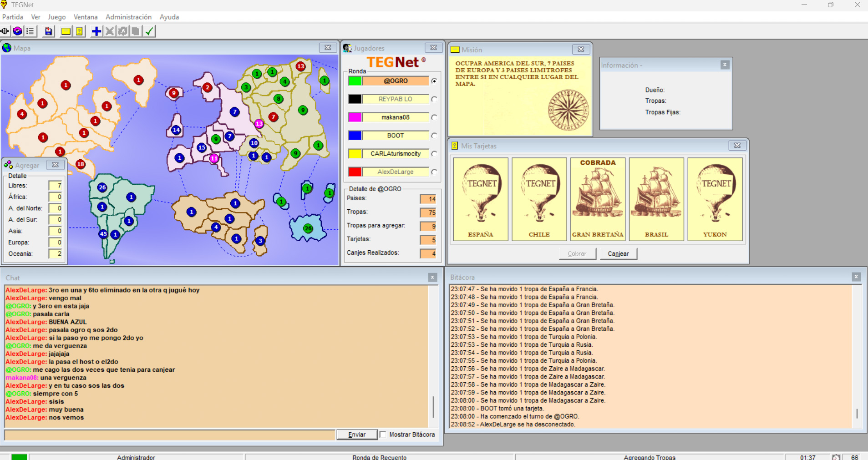Open the Administración menu
This screenshot has width=868, height=460.
(x=128, y=17)
